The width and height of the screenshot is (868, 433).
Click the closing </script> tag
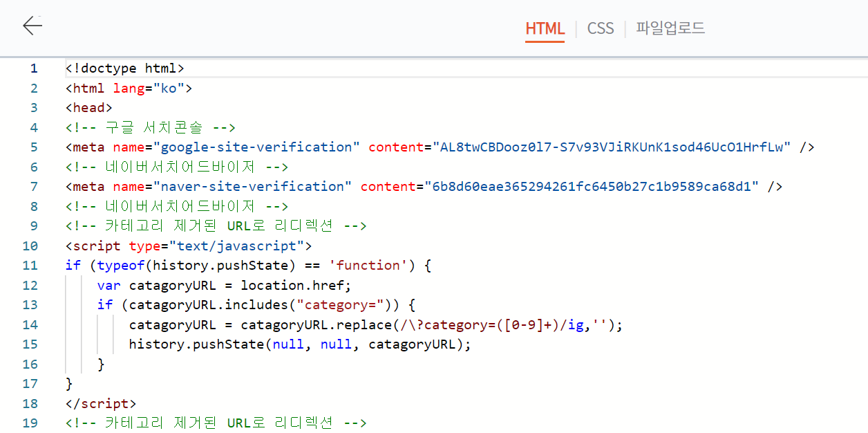point(101,404)
